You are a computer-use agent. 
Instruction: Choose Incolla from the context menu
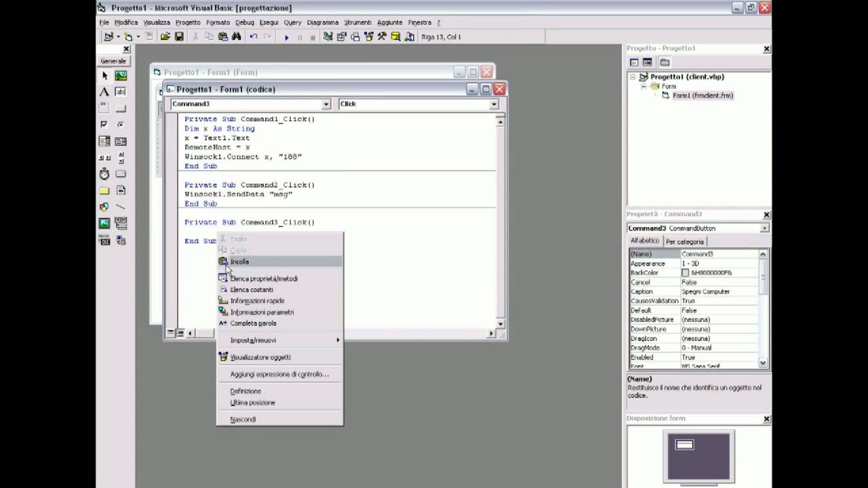coord(280,262)
